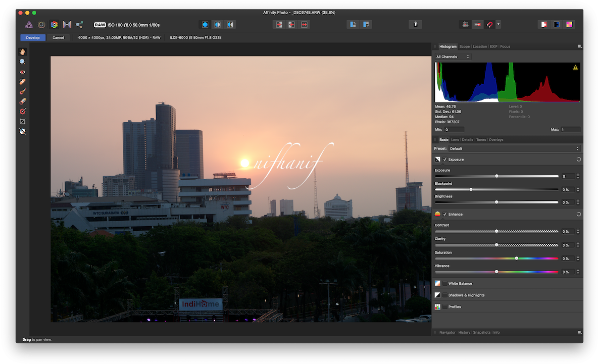
Task: Select the Red Eye Removal tool
Action: (22, 71)
